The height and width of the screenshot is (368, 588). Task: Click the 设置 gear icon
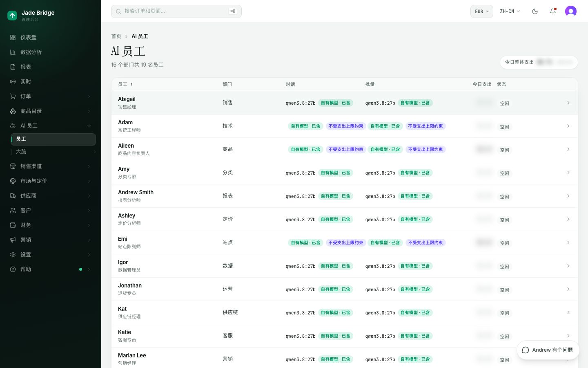click(x=13, y=254)
